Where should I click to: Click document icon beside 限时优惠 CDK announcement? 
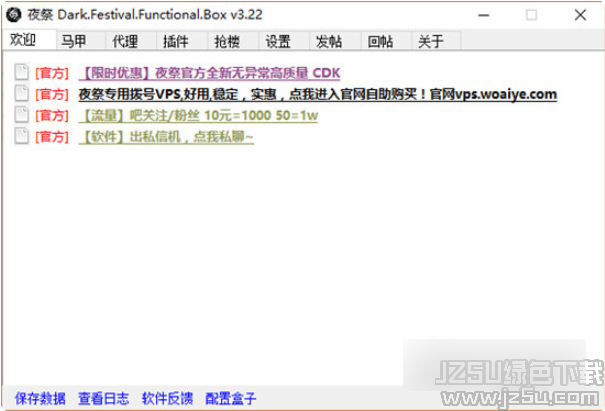22,72
